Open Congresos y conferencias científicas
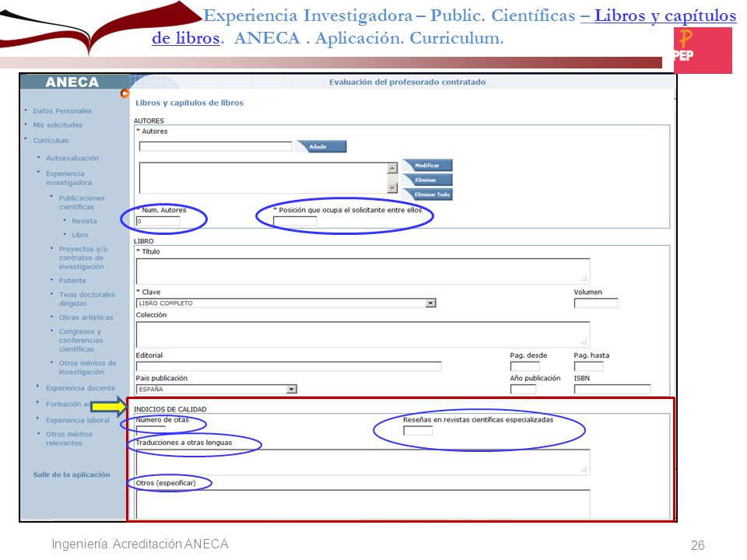The height and width of the screenshot is (560, 747). 80,340
